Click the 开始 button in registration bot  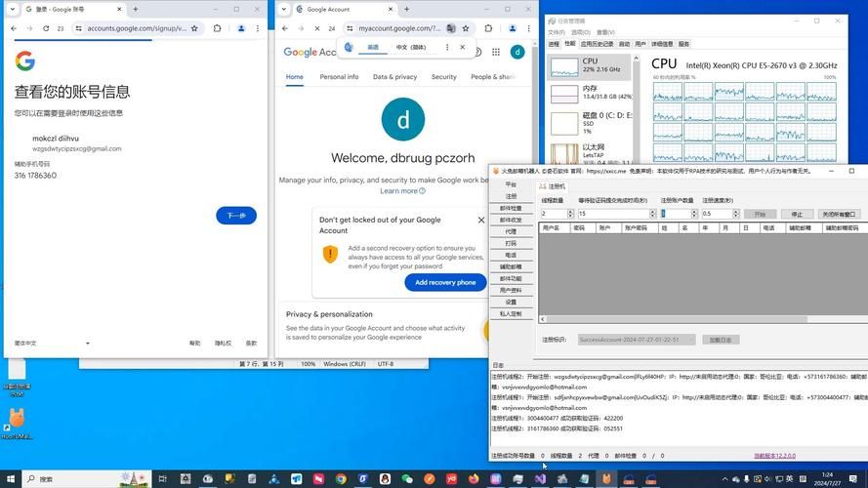click(760, 214)
